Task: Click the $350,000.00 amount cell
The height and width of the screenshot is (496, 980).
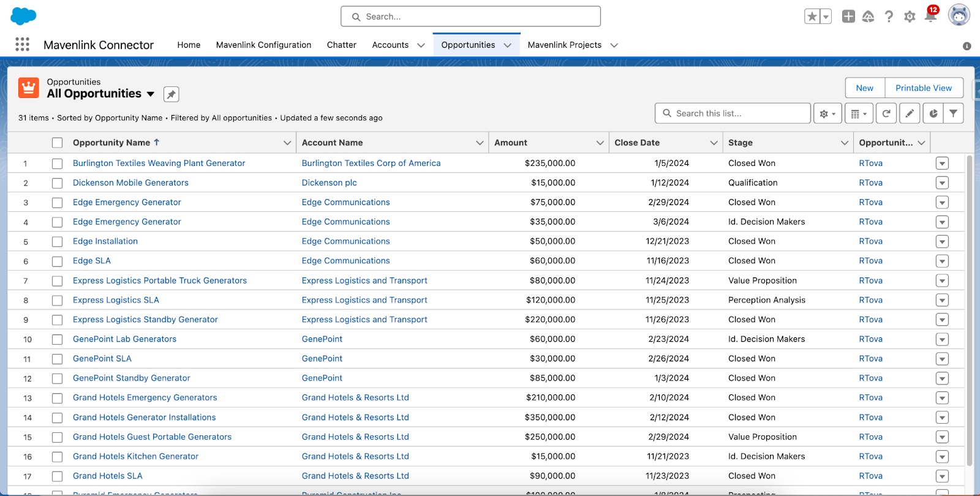Action: pos(550,418)
